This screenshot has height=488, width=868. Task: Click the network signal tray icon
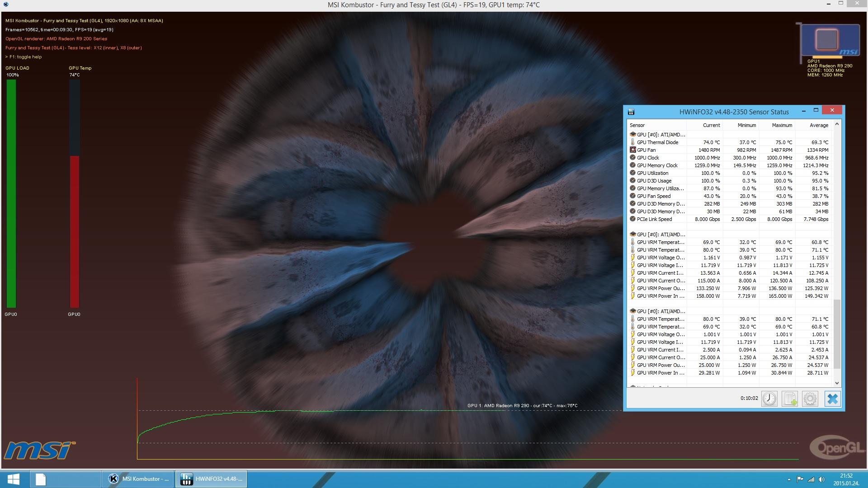[811, 479]
